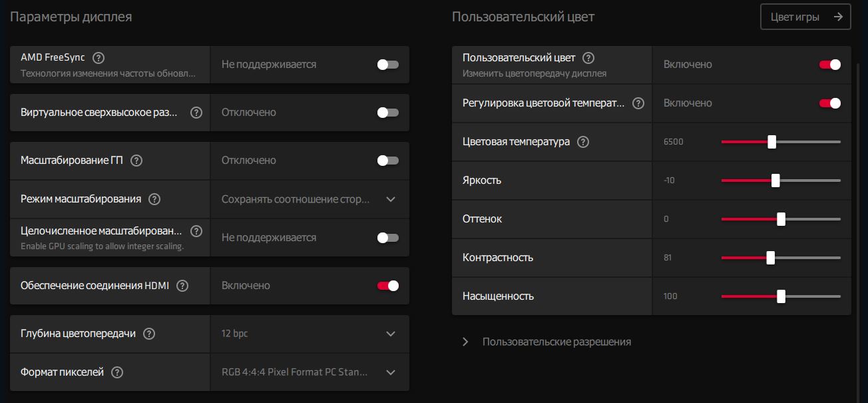This screenshot has height=403, width=868.
Task: Enable Виртуальное сверхвысокое разрешение switch
Action: pyautogui.click(x=388, y=113)
